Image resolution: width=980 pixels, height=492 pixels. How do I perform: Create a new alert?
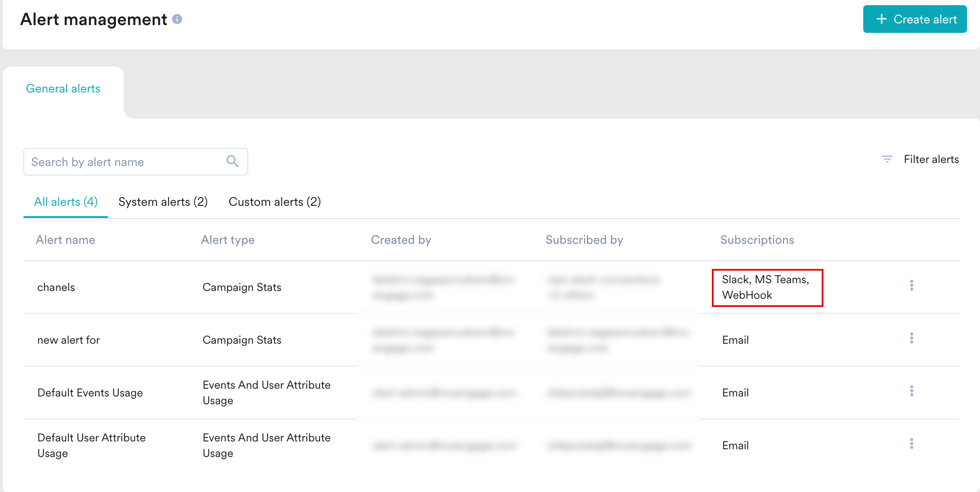915,19
